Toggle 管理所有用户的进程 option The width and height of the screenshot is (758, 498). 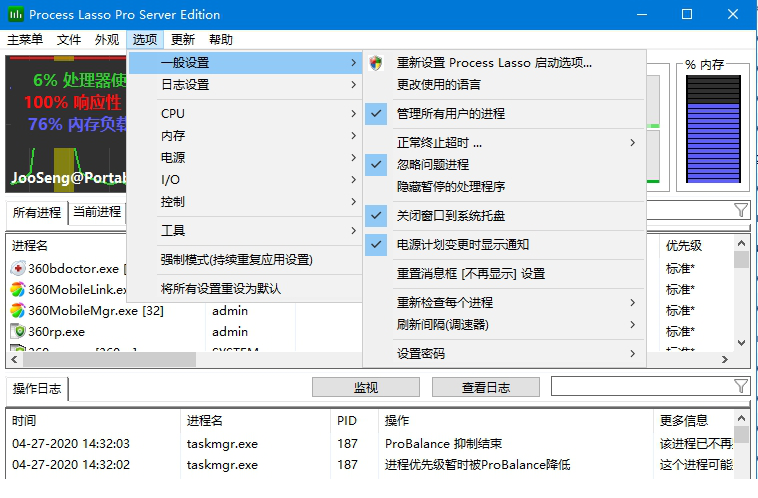[x=505, y=114]
